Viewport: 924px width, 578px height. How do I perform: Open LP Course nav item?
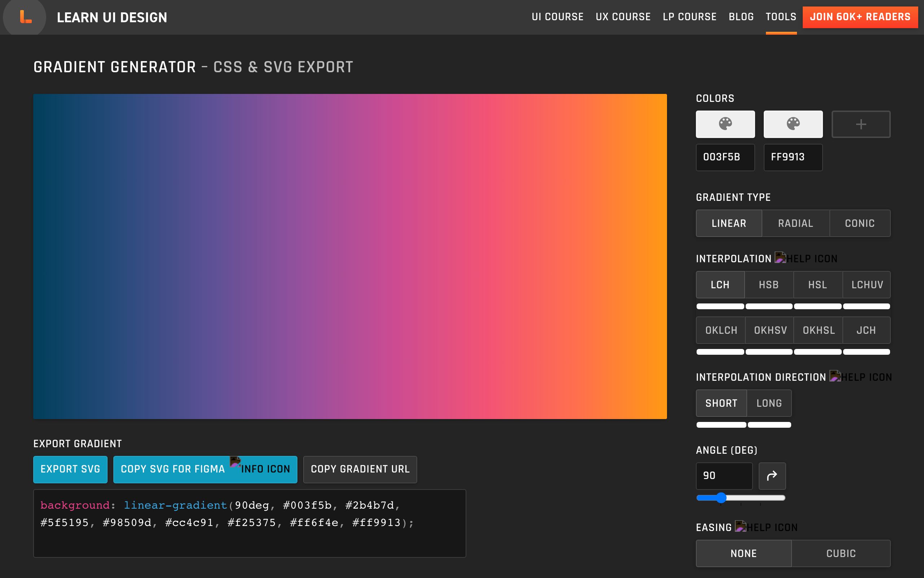[689, 17]
